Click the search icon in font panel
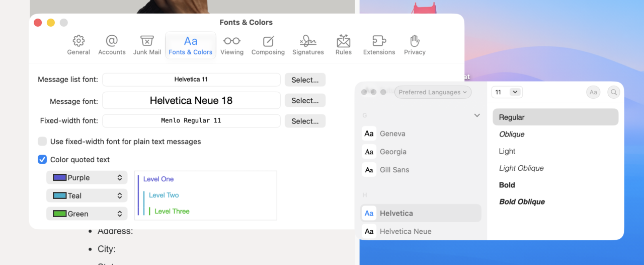The width and height of the screenshot is (644, 265). 613,92
